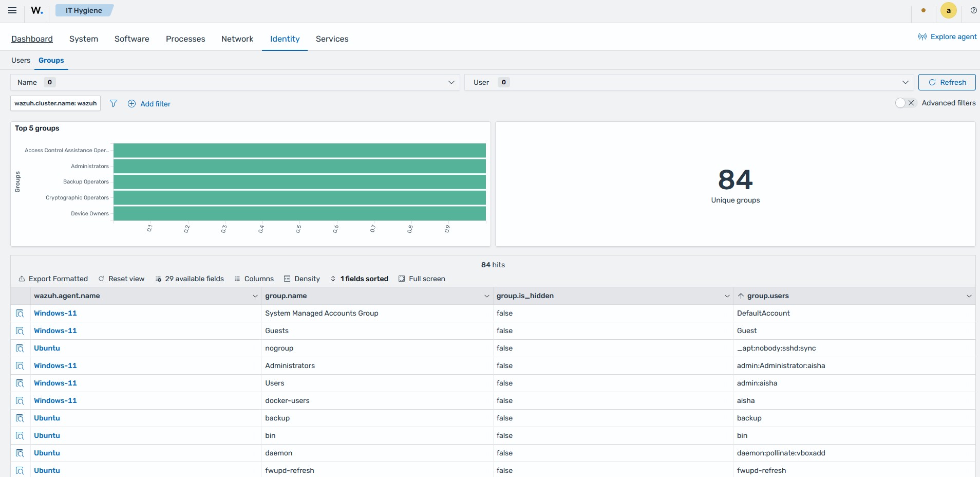The width and height of the screenshot is (980, 477).
Task: Click the Wazuh W. home logo
Action: point(37,10)
